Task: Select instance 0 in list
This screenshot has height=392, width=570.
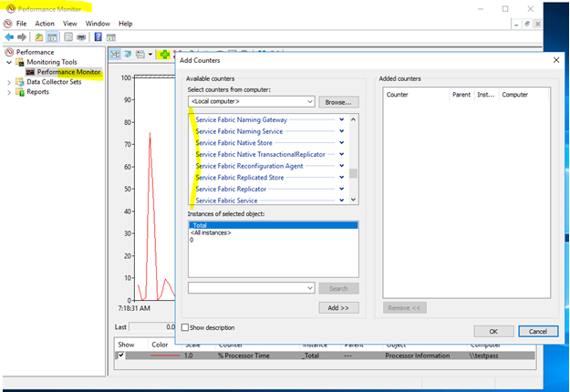Action: click(x=274, y=240)
